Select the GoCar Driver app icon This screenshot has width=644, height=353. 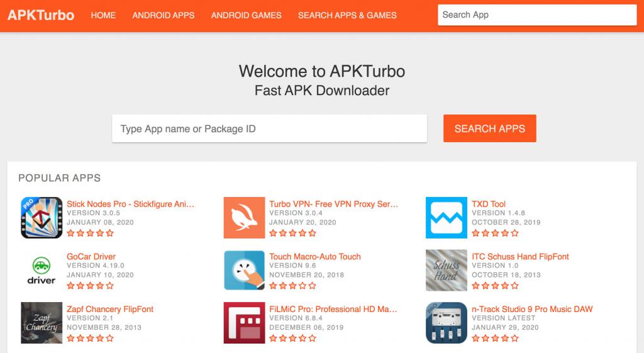pos(42,271)
